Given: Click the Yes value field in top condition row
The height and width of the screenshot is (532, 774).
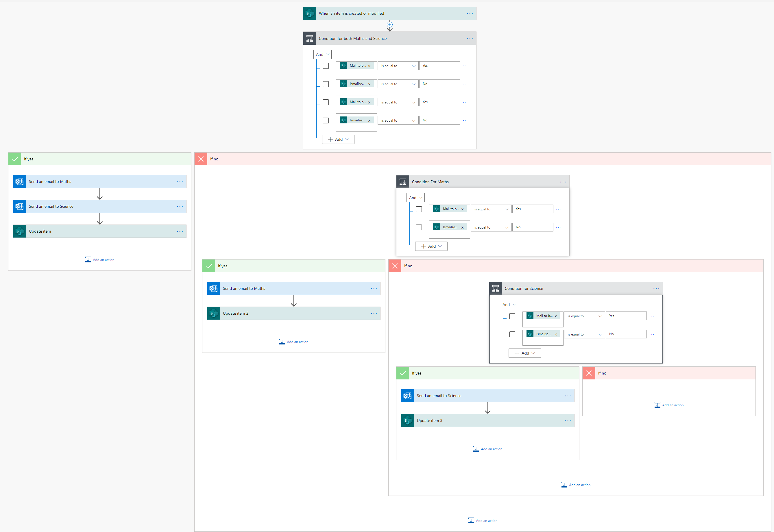Looking at the screenshot, I should pos(439,66).
